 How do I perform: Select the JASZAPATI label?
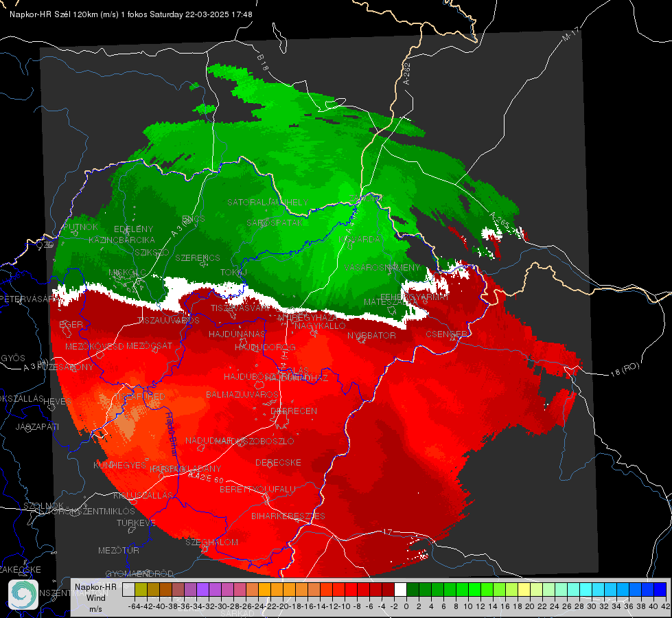pyautogui.click(x=37, y=426)
